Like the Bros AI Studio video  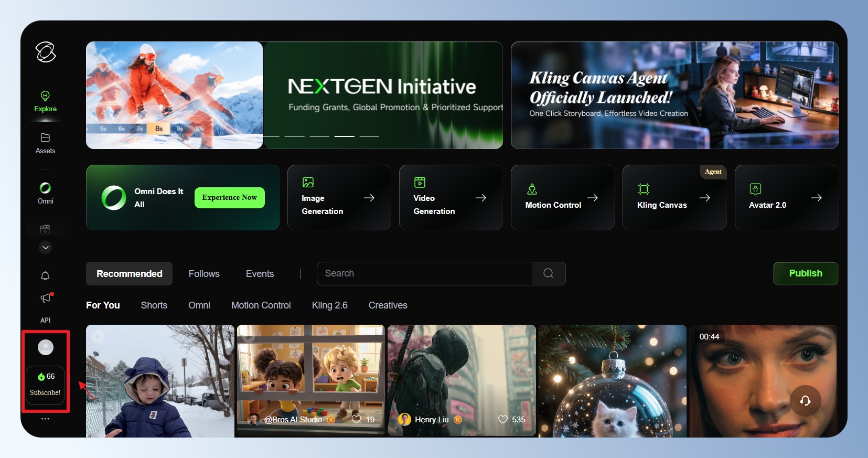357,419
